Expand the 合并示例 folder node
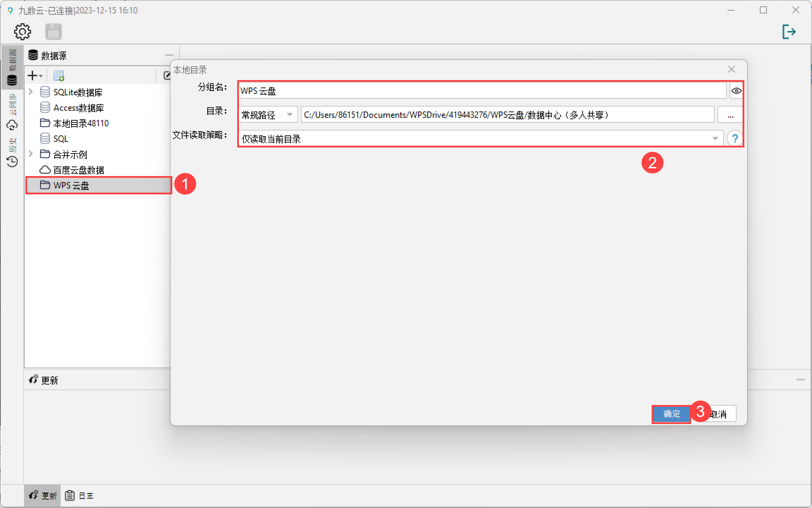 pos(31,154)
